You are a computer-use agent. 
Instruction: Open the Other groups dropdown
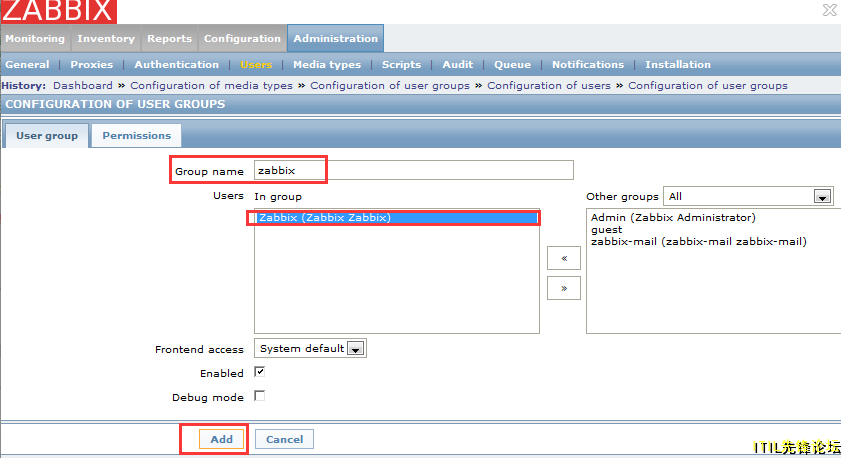coord(748,196)
